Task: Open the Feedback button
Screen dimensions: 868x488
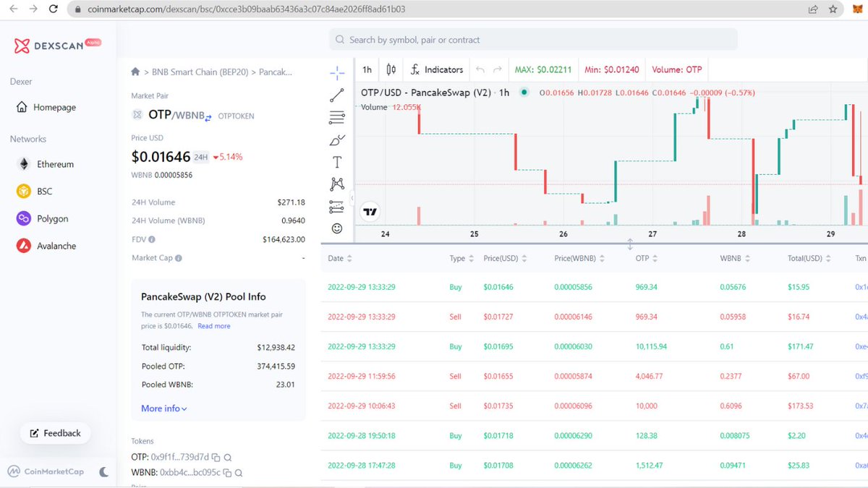Action: pos(55,433)
